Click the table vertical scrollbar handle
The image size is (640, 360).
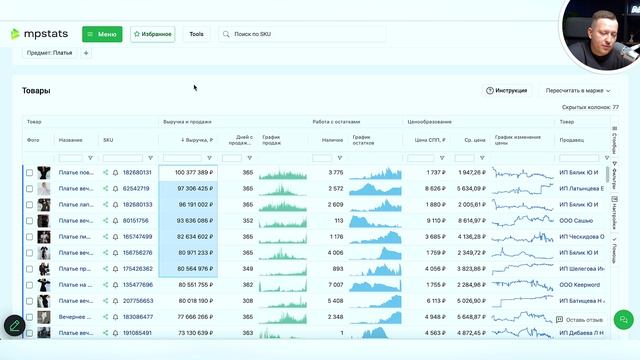click(x=608, y=175)
